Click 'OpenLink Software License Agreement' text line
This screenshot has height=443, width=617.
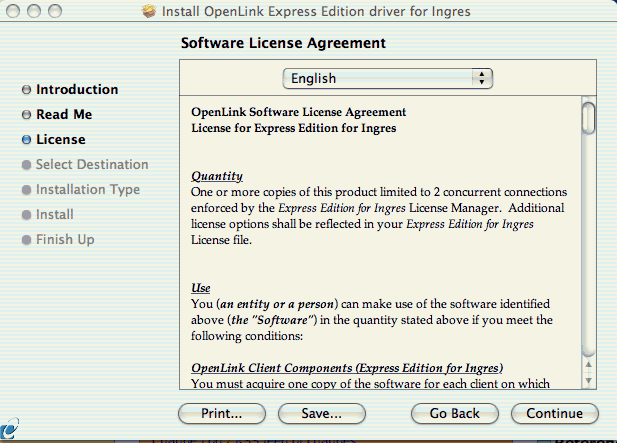[299, 112]
